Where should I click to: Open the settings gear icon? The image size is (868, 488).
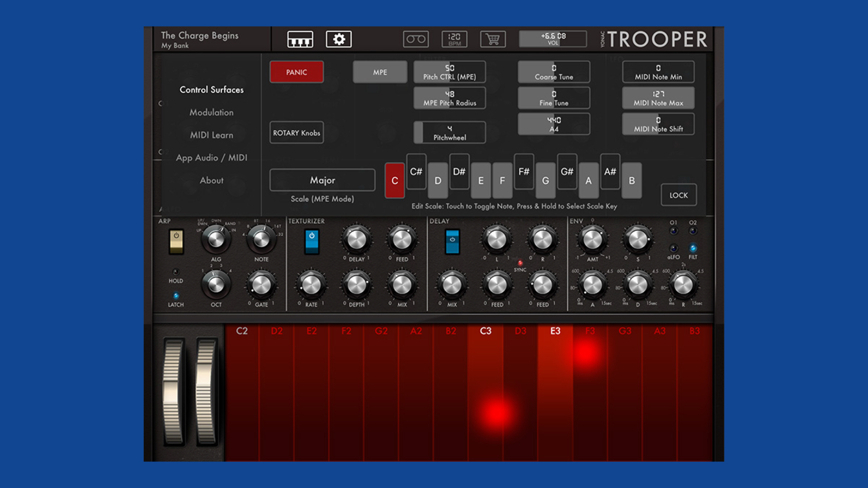(339, 39)
